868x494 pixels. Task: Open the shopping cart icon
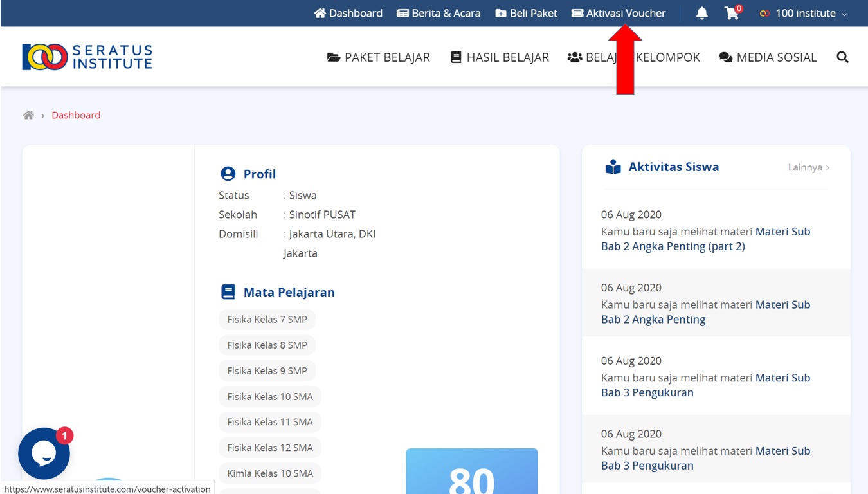pyautogui.click(x=732, y=14)
